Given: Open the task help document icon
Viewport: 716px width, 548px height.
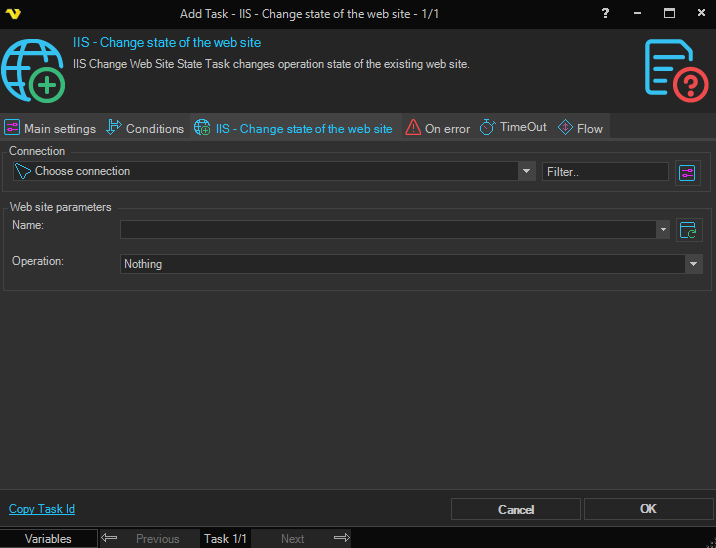Looking at the screenshot, I should [676, 70].
